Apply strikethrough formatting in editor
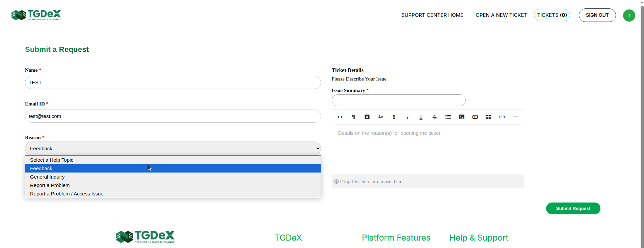Viewport: 644px width, 248px height. [x=434, y=117]
